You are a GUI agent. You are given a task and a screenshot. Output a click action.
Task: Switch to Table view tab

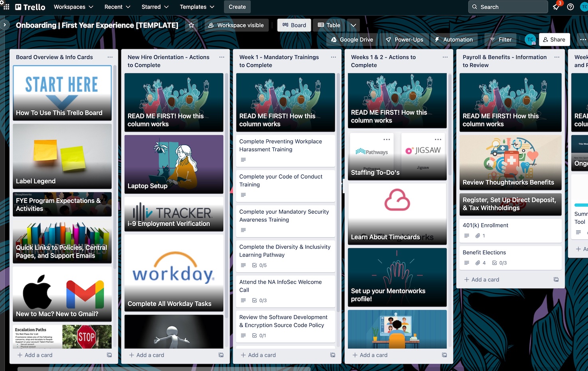point(329,25)
